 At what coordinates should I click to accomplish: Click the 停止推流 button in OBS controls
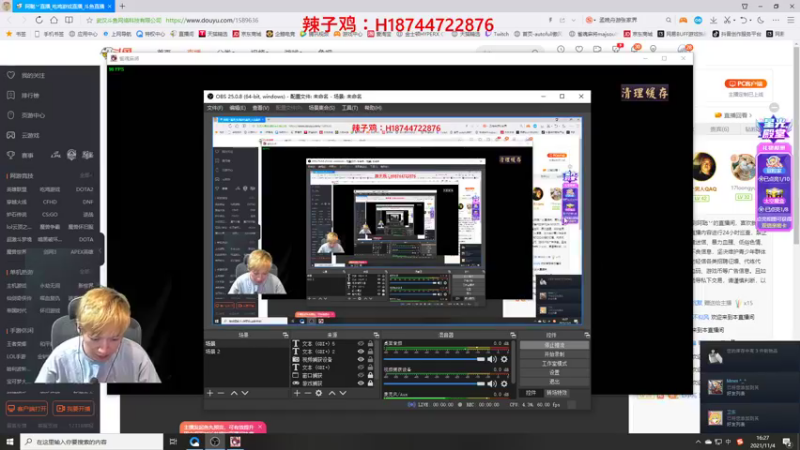(x=554, y=345)
